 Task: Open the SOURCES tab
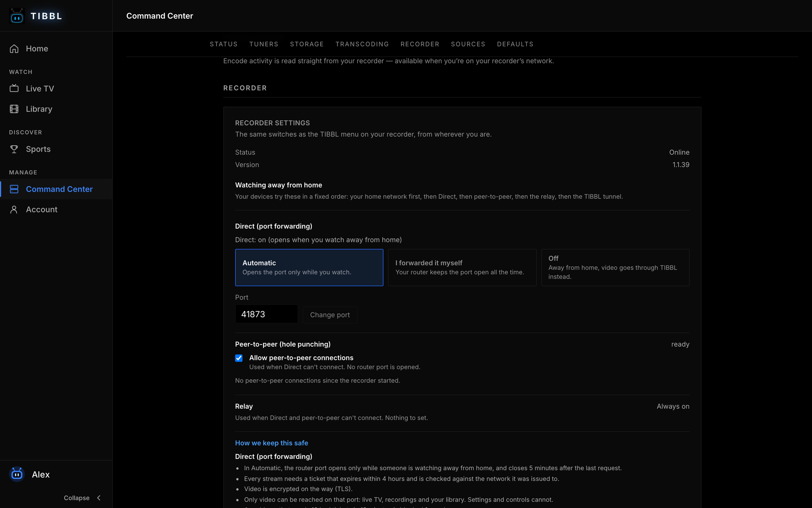pyautogui.click(x=468, y=44)
